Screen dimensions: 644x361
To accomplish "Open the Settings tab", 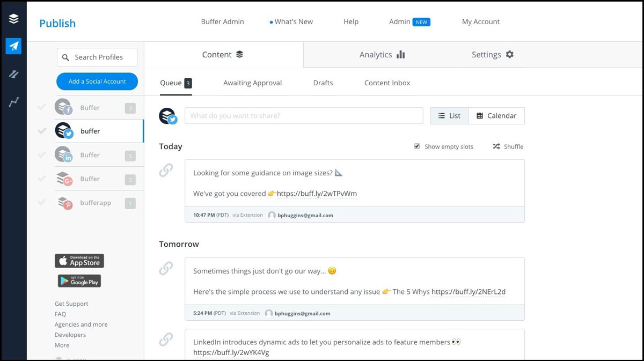I will point(493,55).
